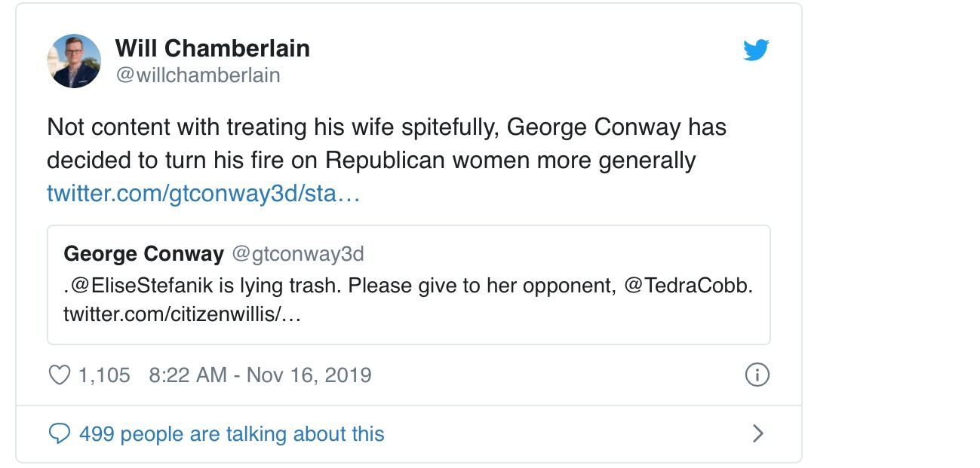Open "499 people are talking about this"

click(232, 434)
